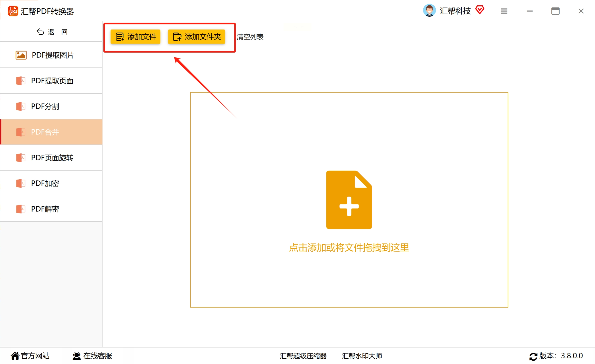The height and width of the screenshot is (364, 595).
Task: Click 清空列表 to clear the list
Action: [x=250, y=37]
